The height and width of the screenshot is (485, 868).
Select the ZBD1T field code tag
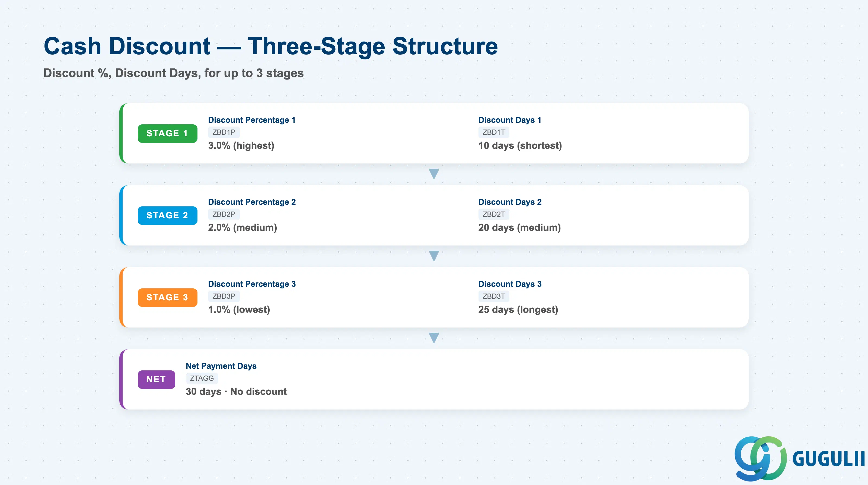(x=494, y=132)
